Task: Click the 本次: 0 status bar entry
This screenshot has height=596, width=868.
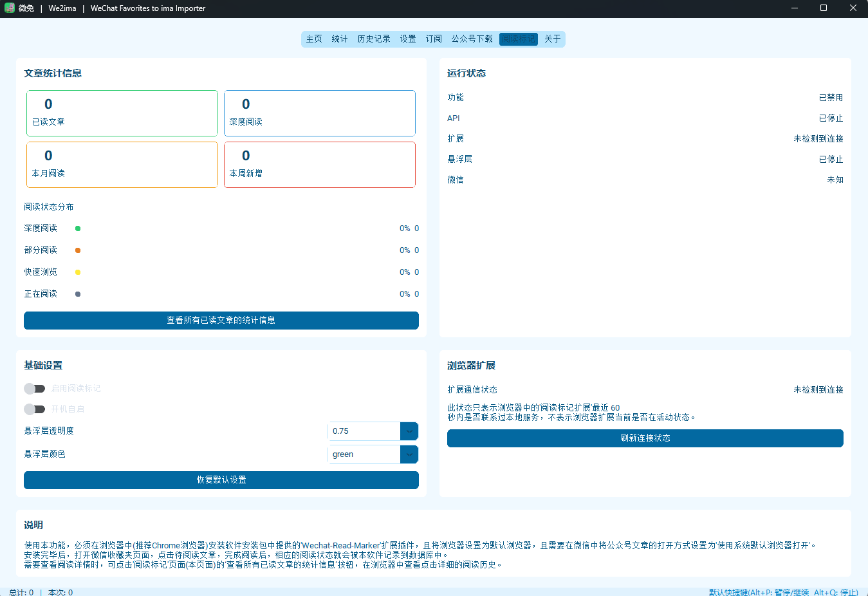Action: click(60, 592)
